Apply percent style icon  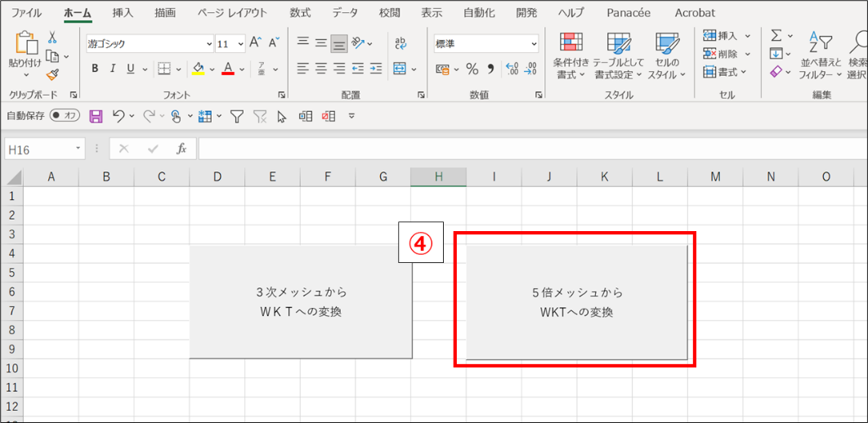coord(472,69)
